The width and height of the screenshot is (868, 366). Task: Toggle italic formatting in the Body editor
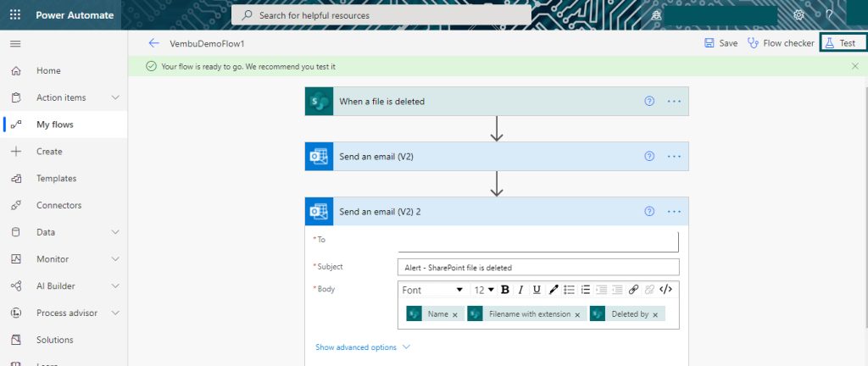click(520, 290)
